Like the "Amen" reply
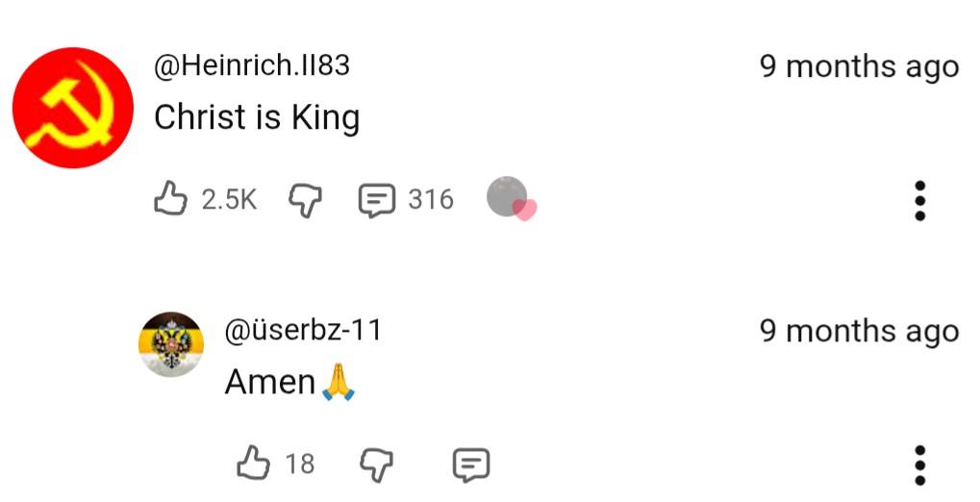Image resolution: width=980 pixels, height=502 pixels. pyautogui.click(x=254, y=463)
